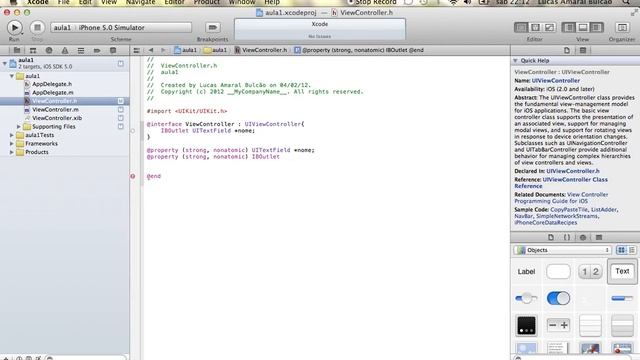Select AppDelegate.m in navigator

[53, 93]
